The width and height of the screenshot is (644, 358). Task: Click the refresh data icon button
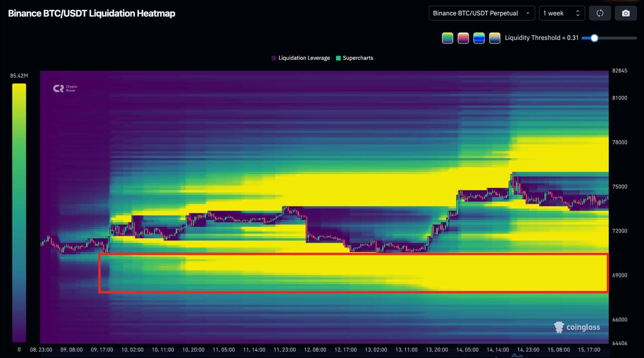tap(600, 13)
